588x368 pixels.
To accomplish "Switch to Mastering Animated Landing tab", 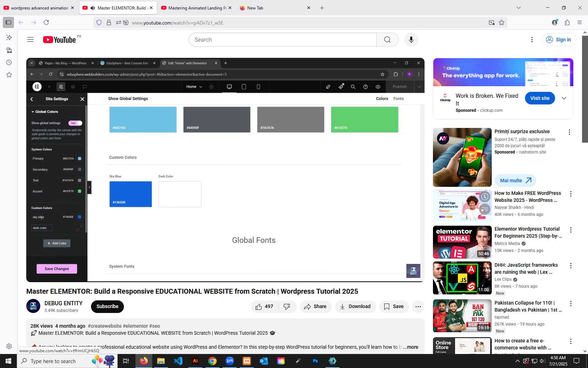I will click(x=196, y=8).
